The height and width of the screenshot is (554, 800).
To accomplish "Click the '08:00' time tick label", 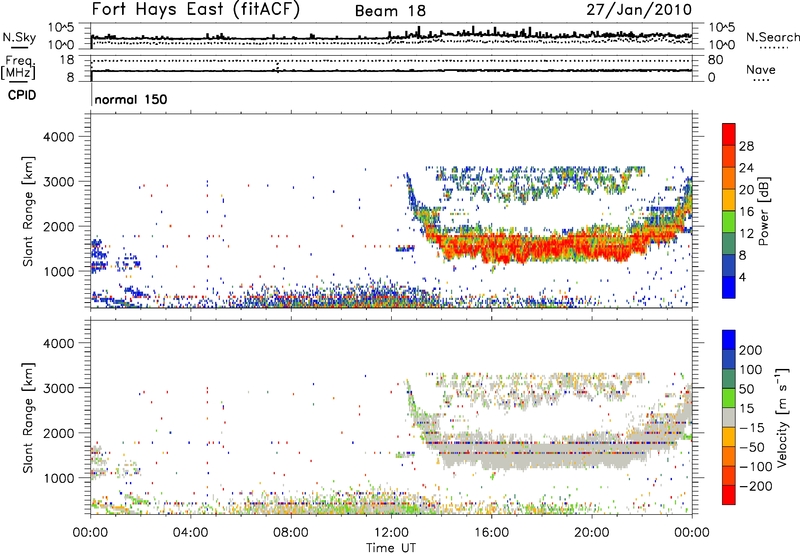I will click(x=291, y=533).
